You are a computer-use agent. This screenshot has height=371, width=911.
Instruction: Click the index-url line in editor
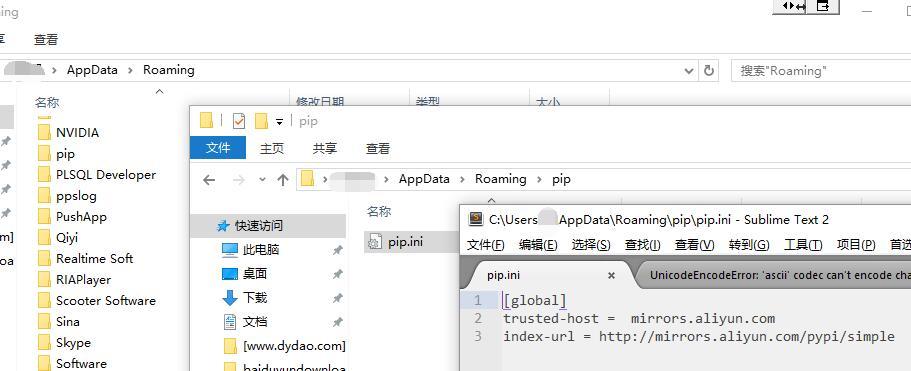[x=699, y=336]
